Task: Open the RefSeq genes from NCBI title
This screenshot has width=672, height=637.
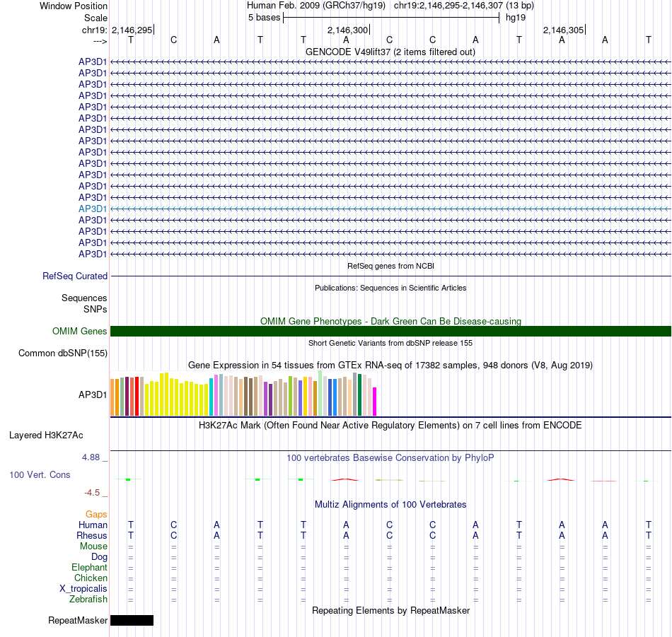Action: pyautogui.click(x=390, y=266)
